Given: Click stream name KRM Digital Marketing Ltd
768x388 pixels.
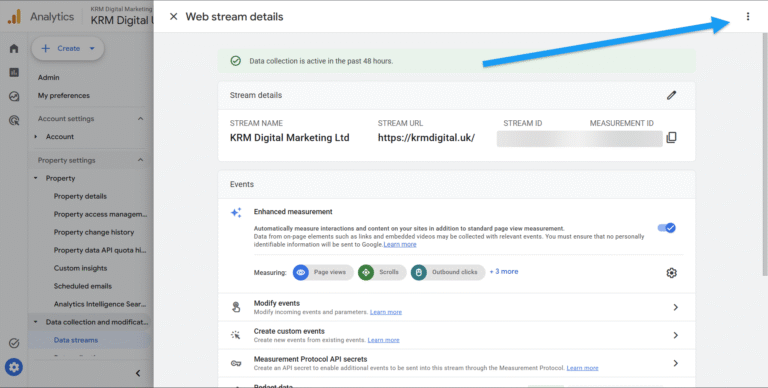Looking at the screenshot, I should pyautogui.click(x=289, y=138).
